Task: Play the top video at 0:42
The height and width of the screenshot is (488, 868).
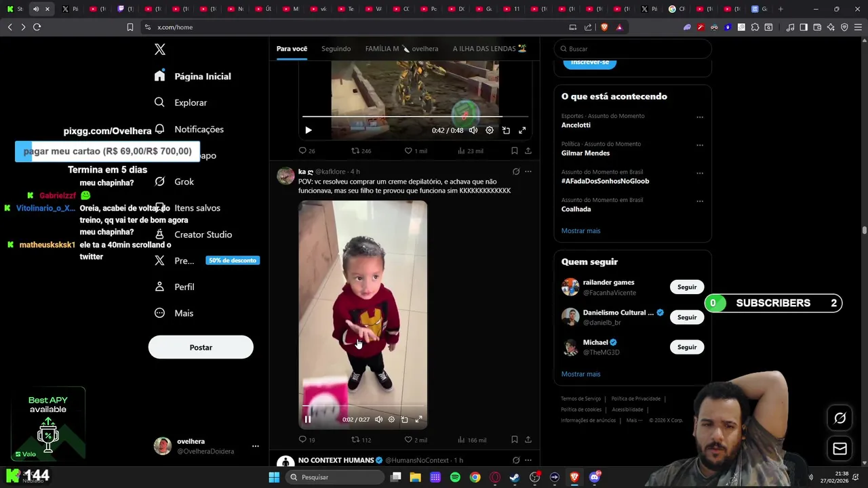Action: 308,130
